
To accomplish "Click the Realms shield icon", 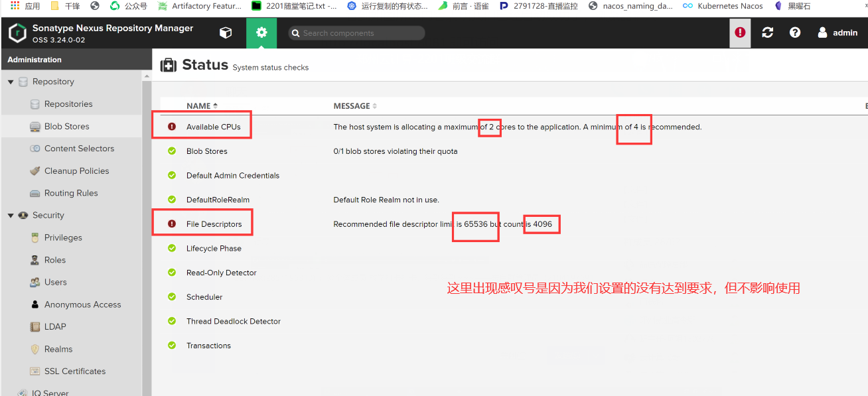I will pyautogui.click(x=35, y=349).
